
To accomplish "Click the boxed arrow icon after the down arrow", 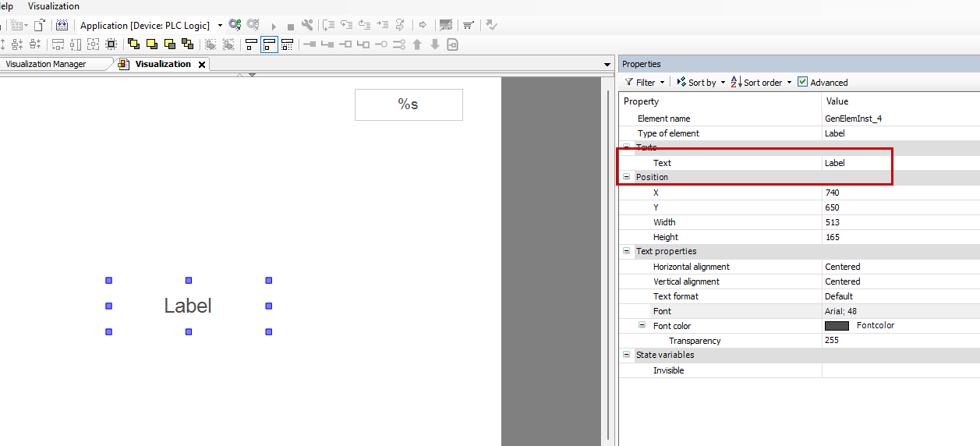I will click(452, 44).
